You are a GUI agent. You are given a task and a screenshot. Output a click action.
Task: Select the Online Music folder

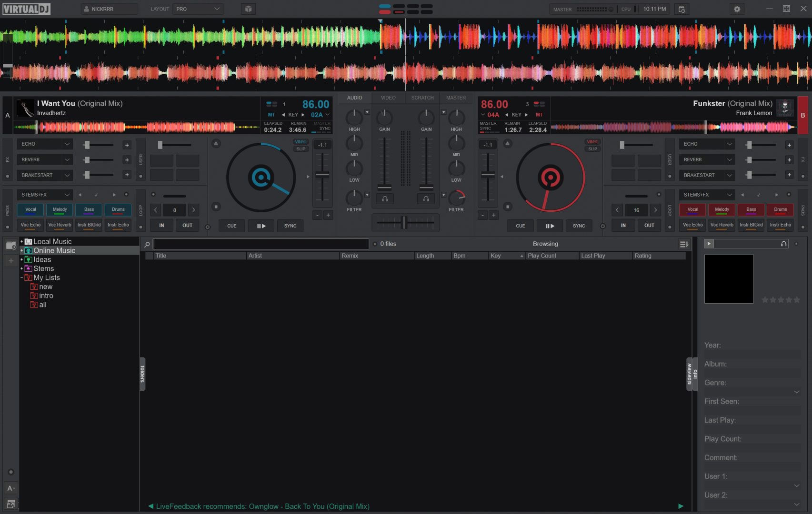tap(54, 251)
